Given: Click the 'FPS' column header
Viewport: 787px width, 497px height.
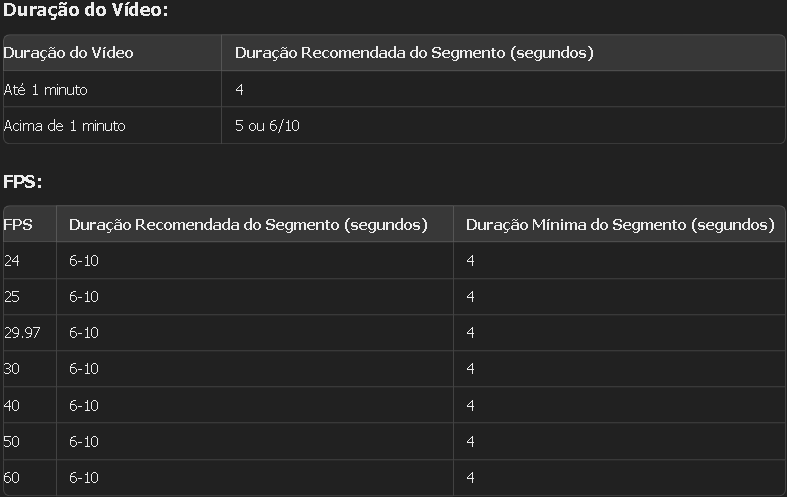Looking at the screenshot, I should (18, 225).
